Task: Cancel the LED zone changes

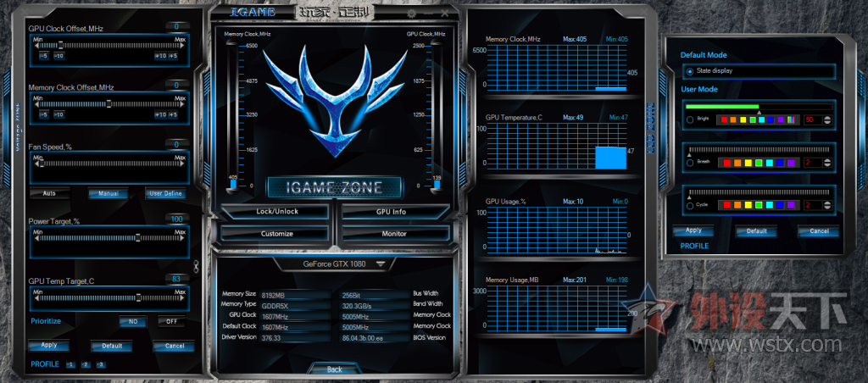Action: tap(819, 231)
